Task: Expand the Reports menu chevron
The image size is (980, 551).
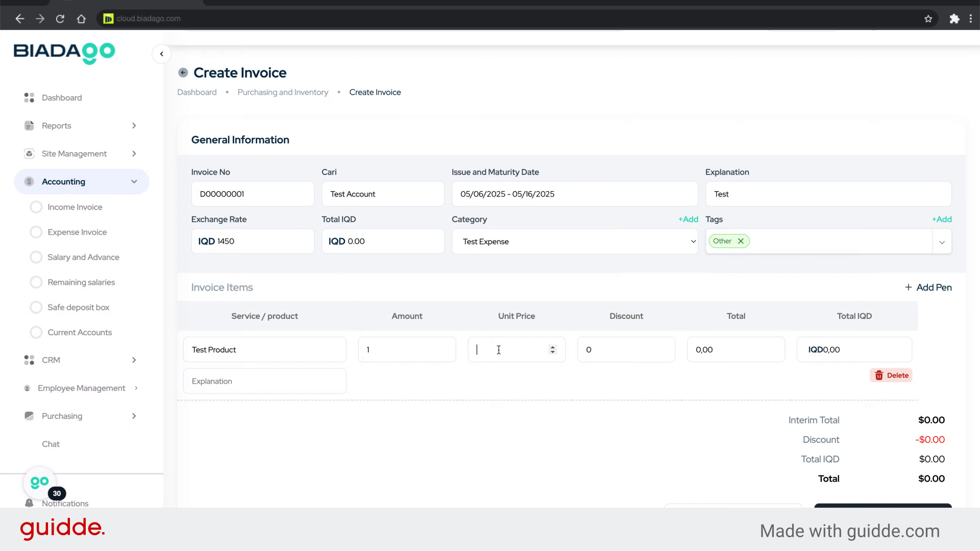Action: [134, 126]
